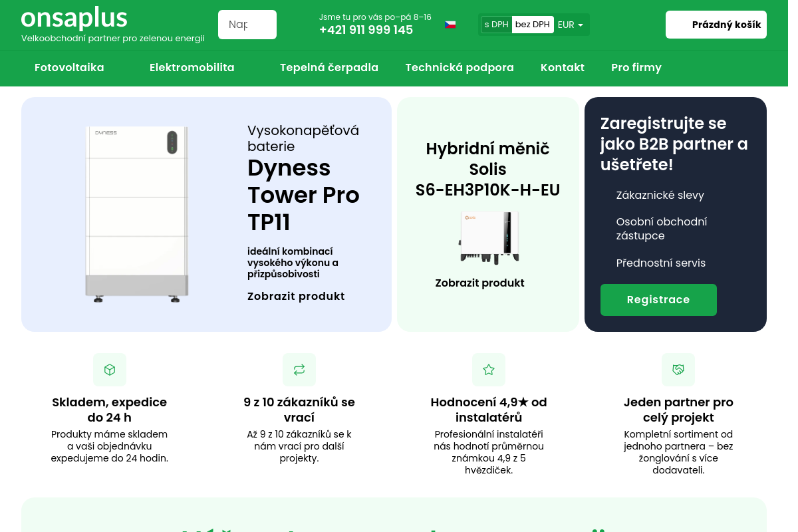
Task: Click the Dyness battery tower image
Action: pos(137,214)
